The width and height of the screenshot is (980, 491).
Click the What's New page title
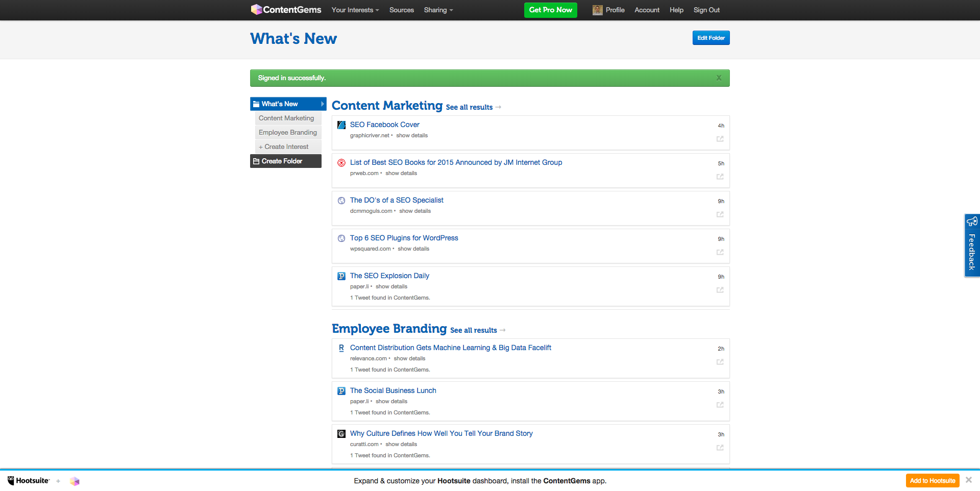click(293, 39)
